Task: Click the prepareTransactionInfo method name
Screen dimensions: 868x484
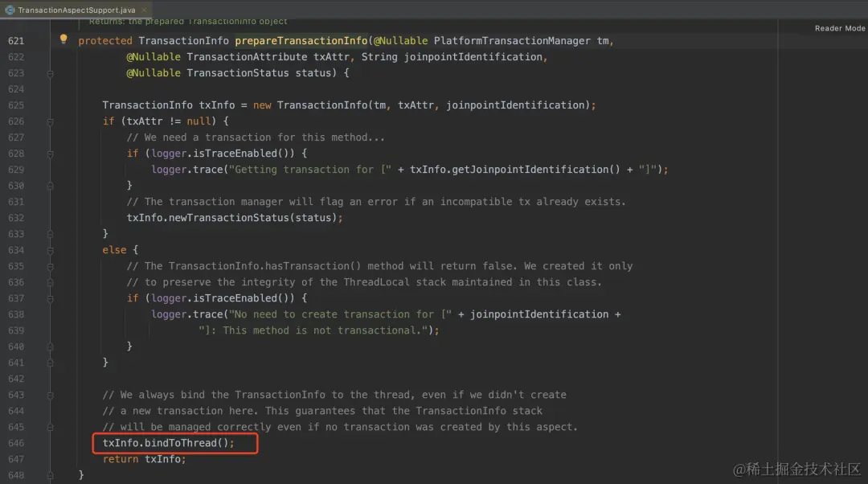Action: [301, 41]
